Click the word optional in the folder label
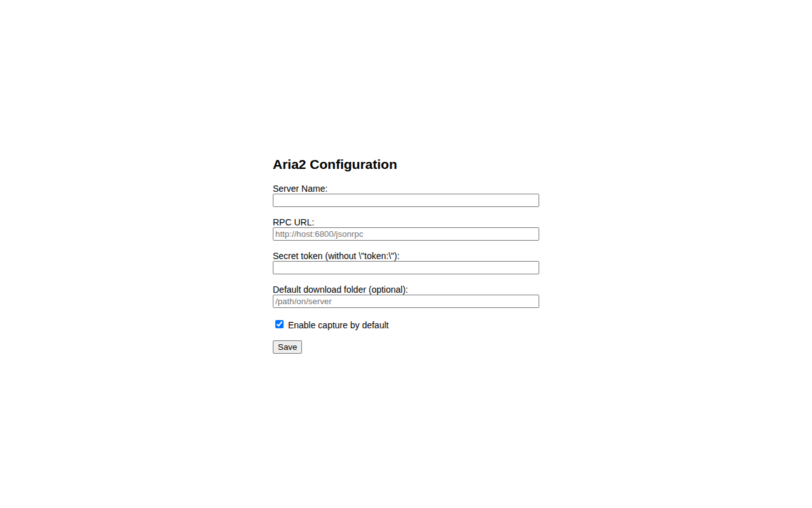Screen dimensions: 812x508 387,290
